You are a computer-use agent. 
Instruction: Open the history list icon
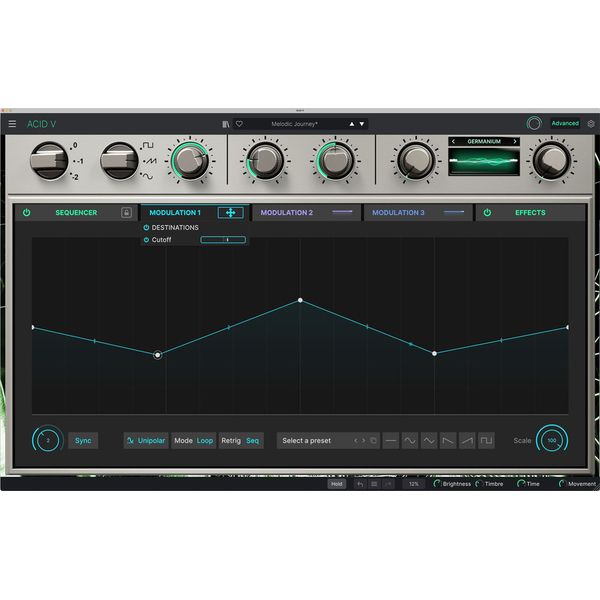click(374, 484)
